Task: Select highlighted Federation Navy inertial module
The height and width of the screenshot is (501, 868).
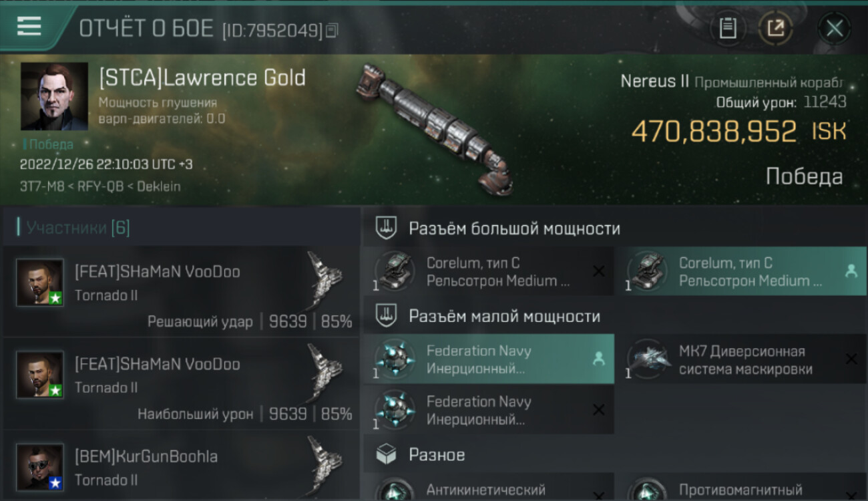Action: pyautogui.click(x=488, y=359)
